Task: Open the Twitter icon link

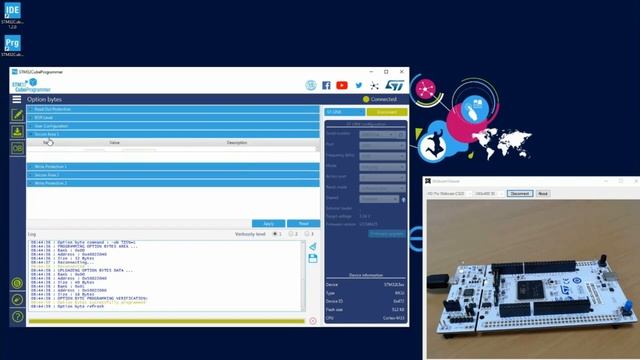Action: click(x=358, y=85)
